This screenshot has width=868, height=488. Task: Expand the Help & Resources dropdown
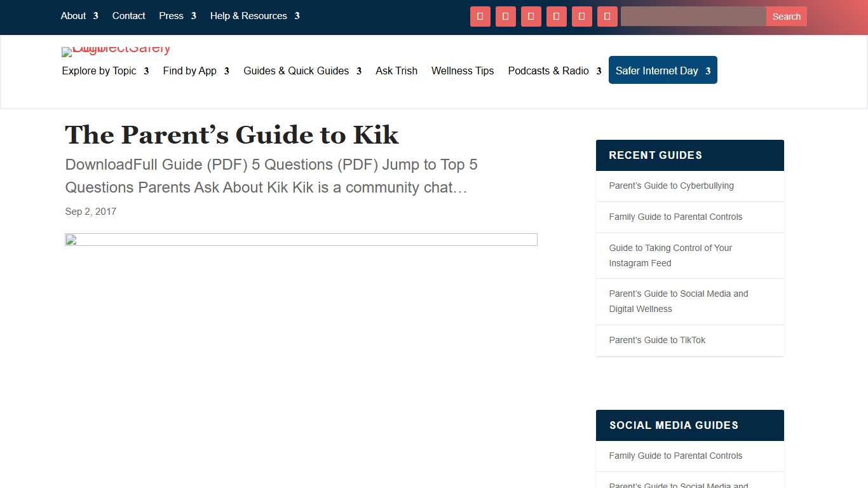coord(249,16)
